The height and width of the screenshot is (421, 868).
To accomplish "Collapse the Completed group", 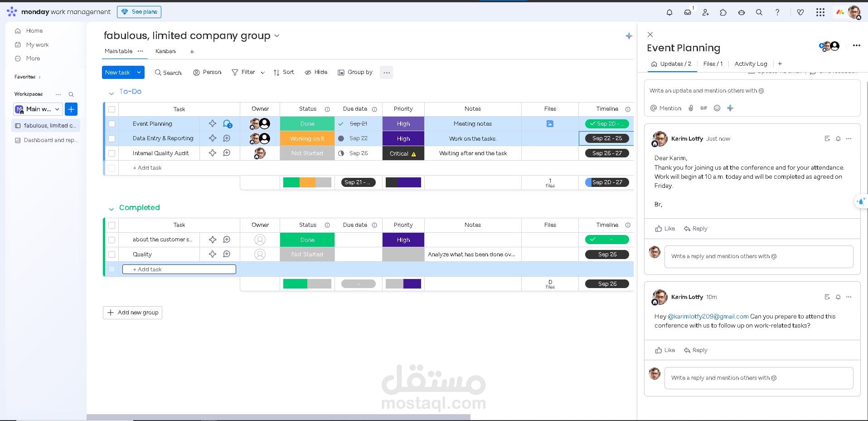I will pos(111,209).
